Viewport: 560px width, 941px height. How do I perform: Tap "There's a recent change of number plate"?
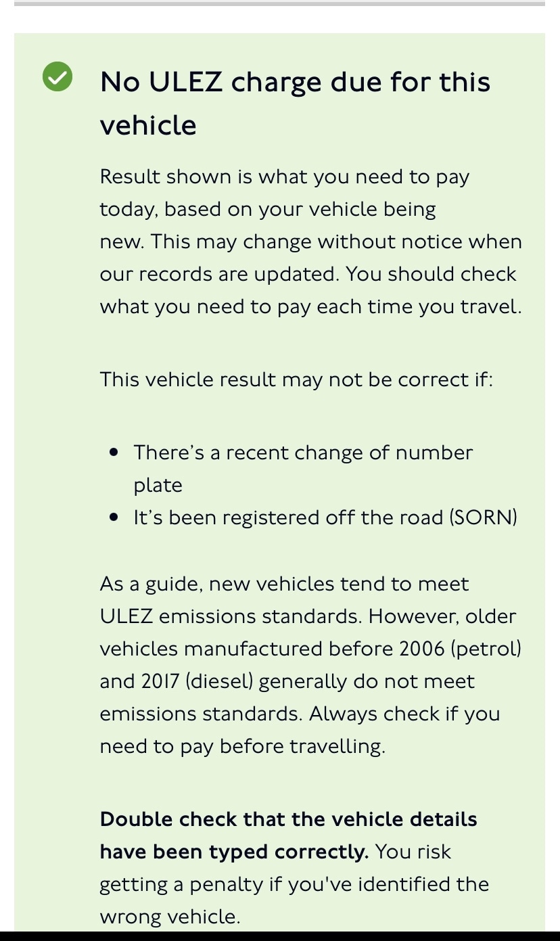point(303,453)
